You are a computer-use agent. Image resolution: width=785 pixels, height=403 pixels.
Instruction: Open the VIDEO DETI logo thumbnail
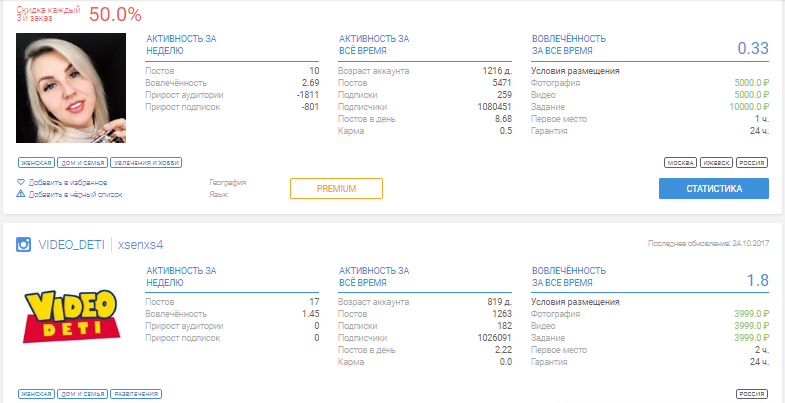[x=71, y=315]
